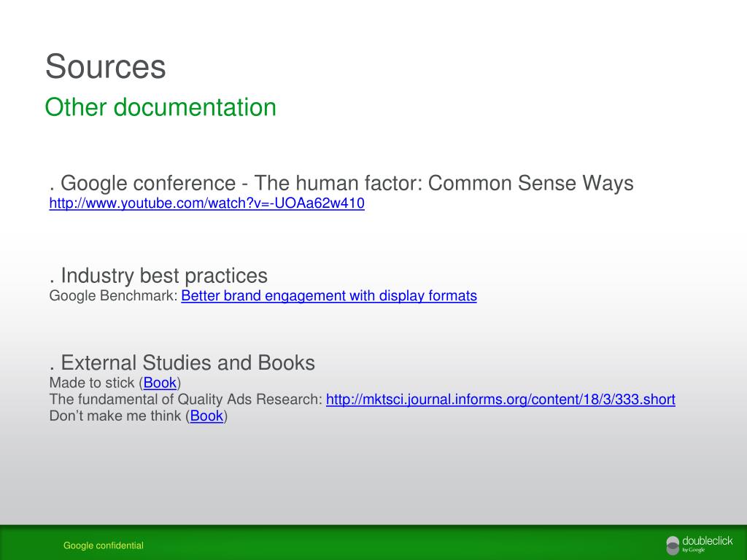Image resolution: width=747 pixels, height=560 pixels.
Task: Click the 'Google confidential' footer text
Action: click(x=104, y=545)
